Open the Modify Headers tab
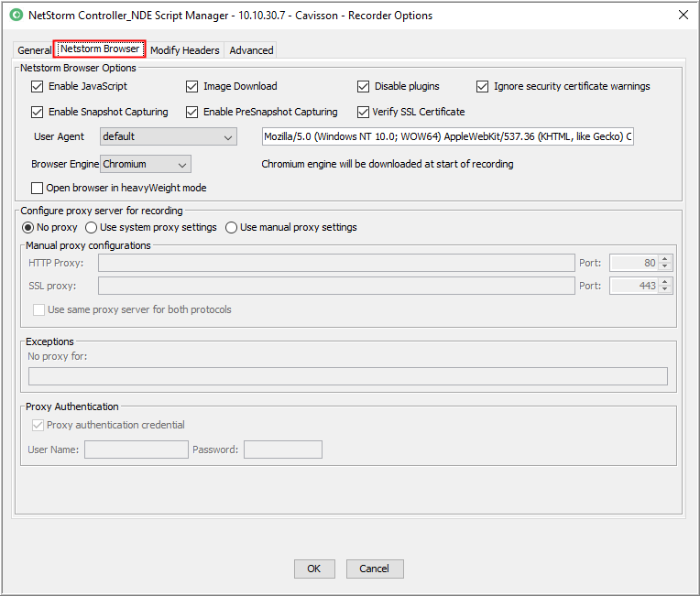 point(185,50)
